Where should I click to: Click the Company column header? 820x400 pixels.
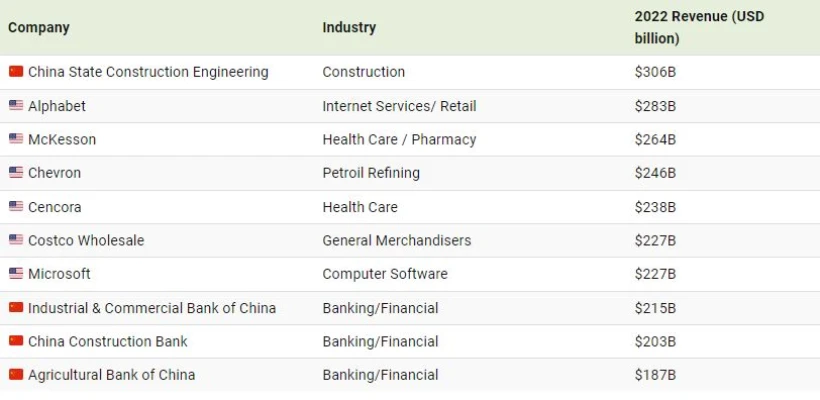pos(39,27)
